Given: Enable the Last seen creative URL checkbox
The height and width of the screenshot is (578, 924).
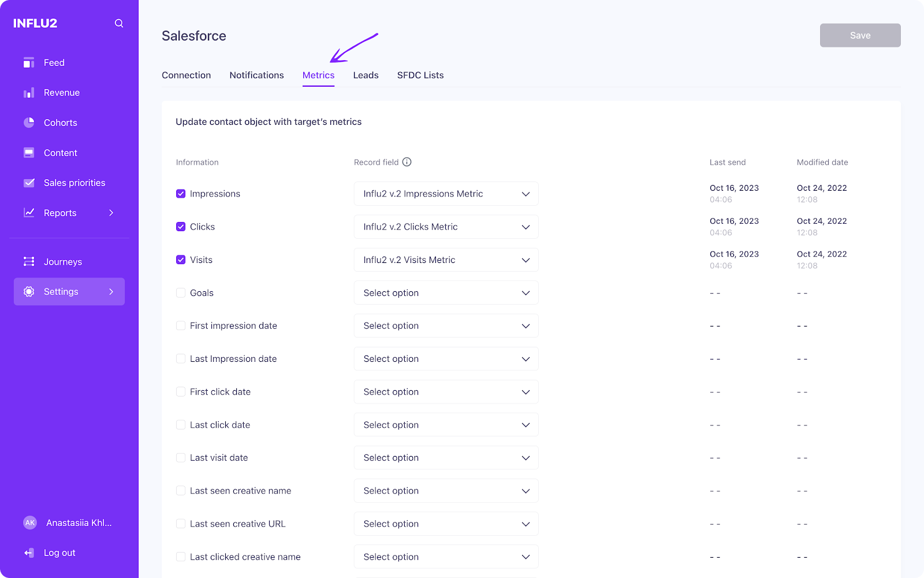Looking at the screenshot, I should click(x=181, y=524).
